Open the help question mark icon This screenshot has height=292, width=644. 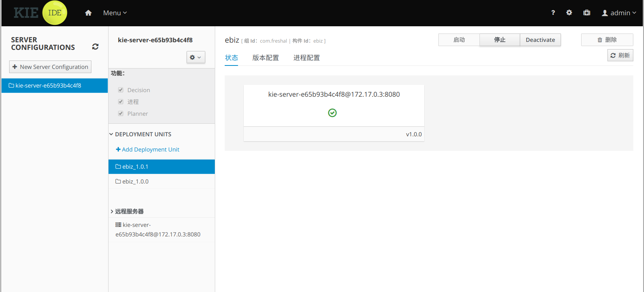tap(553, 13)
